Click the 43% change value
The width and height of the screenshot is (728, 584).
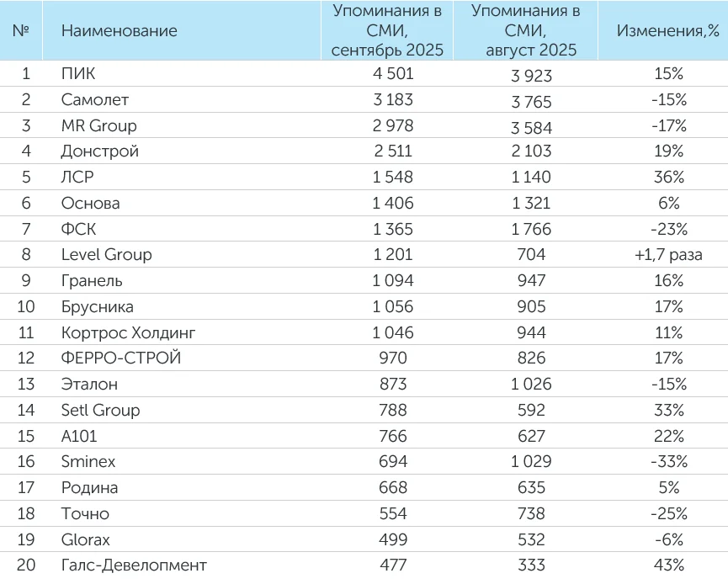click(668, 565)
